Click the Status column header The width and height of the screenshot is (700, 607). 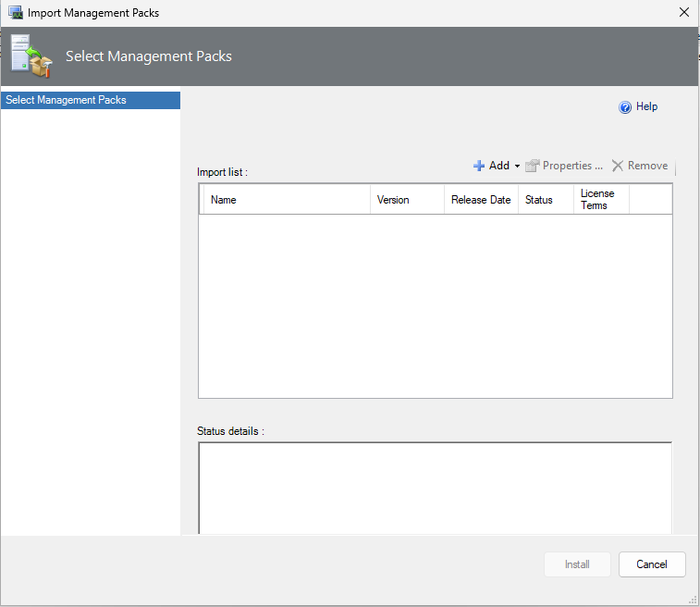click(x=546, y=200)
